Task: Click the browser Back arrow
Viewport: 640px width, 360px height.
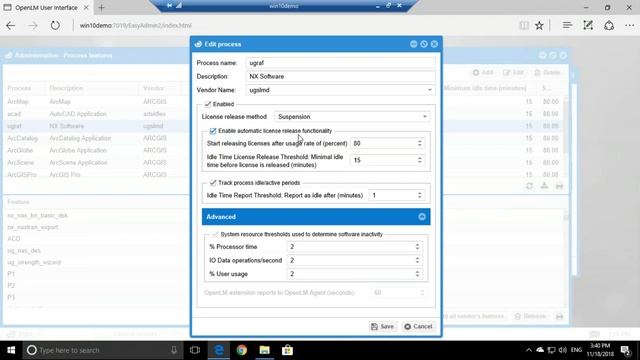Action: coord(11,25)
